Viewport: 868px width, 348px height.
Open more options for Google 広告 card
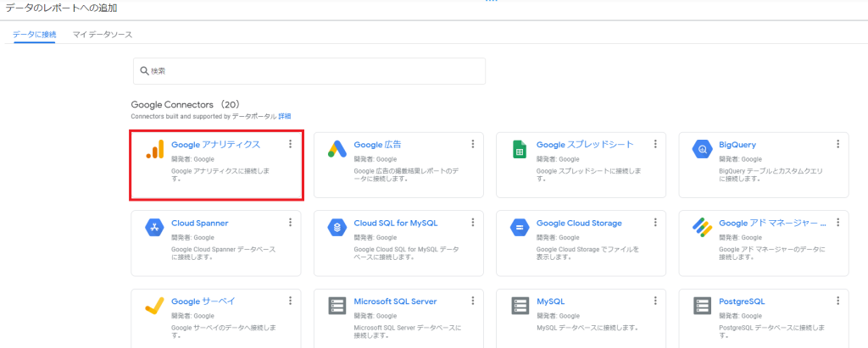473,144
